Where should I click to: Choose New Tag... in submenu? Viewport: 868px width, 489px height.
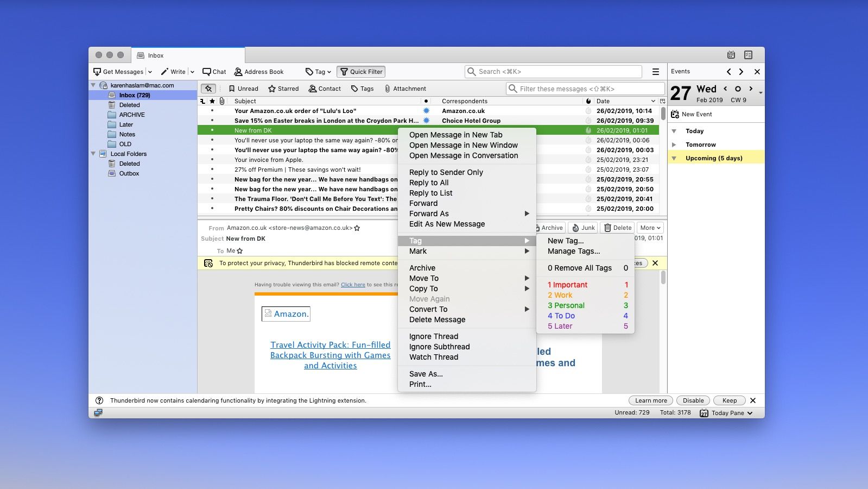[585, 241]
